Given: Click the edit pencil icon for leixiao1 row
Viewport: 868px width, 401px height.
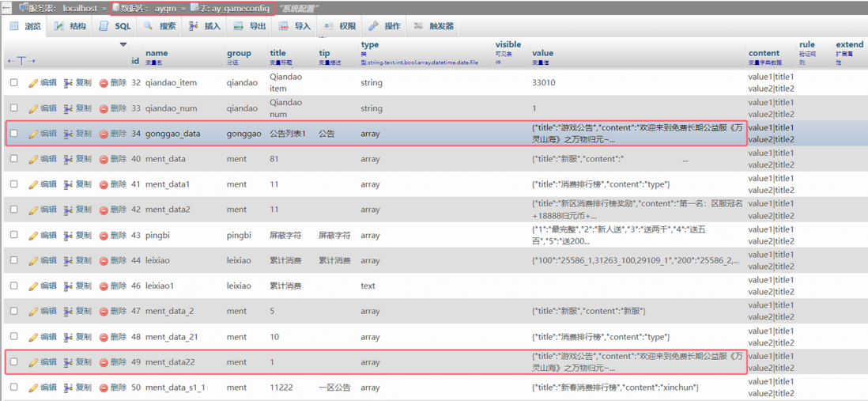Looking at the screenshot, I should point(33,286).
